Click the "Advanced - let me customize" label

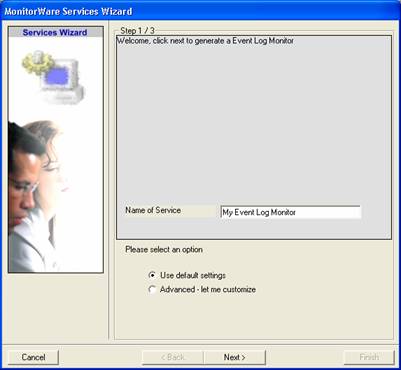click(208, 289)
